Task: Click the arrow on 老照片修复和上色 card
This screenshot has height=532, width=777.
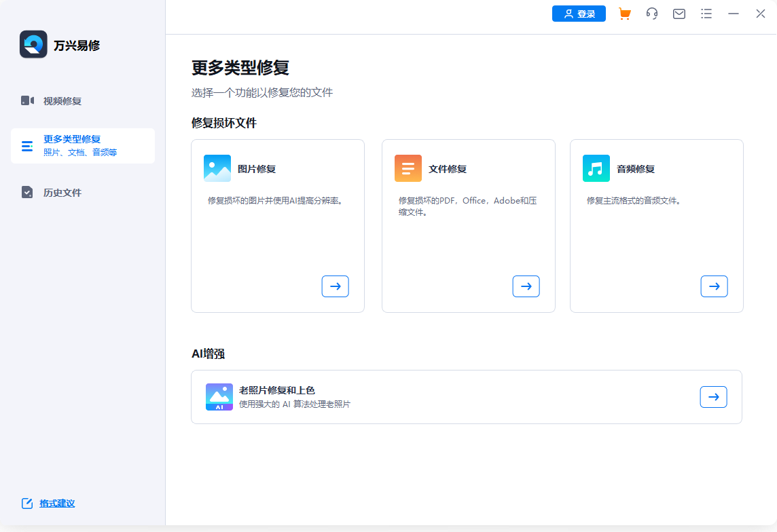Action: click(x=713, y=396)
